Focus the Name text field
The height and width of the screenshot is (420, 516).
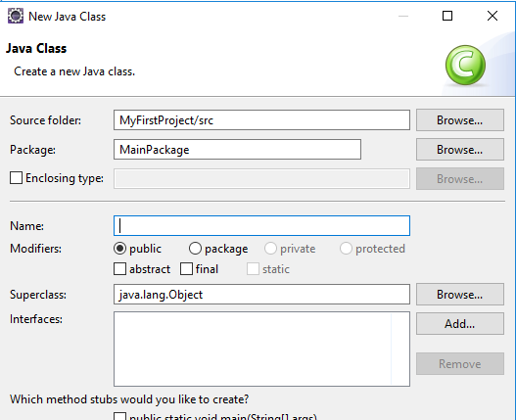(261, 226)
